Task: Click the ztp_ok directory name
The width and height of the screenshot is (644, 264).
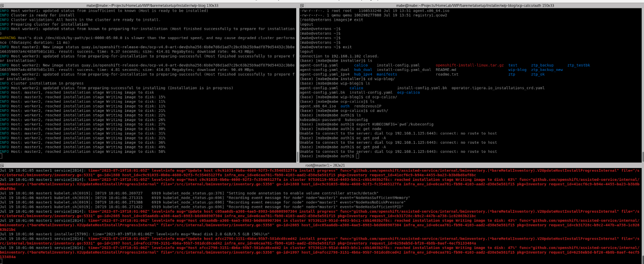Action: [538, 74]
